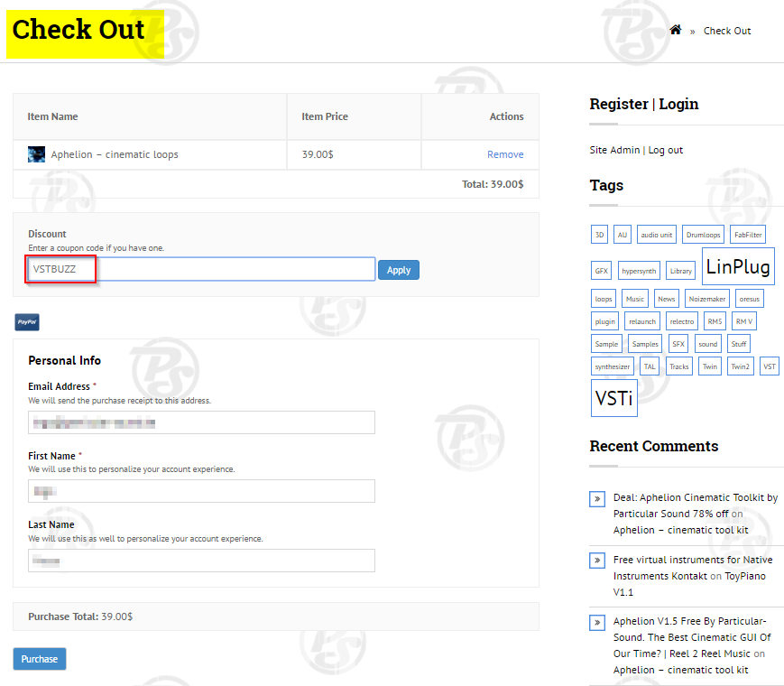
Task: Open the Site Admin link
Action: tap(614, 150)
